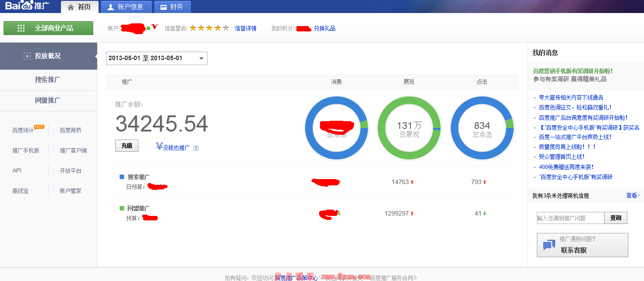The image size is (644, 281).
Task: Click the 投放概况 sidebar icon
Action: (x=27, y=56)
